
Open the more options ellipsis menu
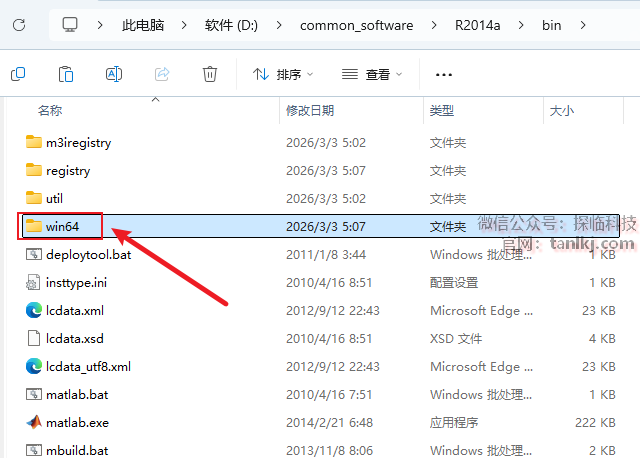point(444,75)
